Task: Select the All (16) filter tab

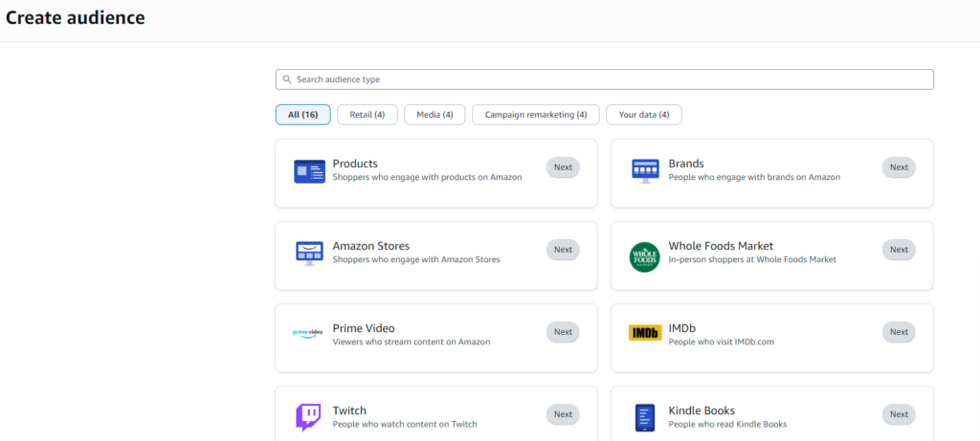Action: [303, 115]
